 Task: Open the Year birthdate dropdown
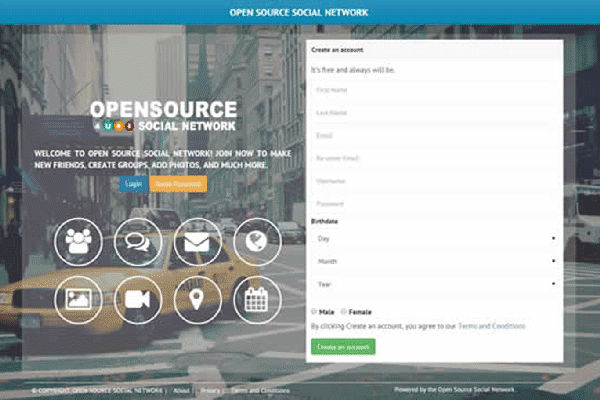pos(434,284)
